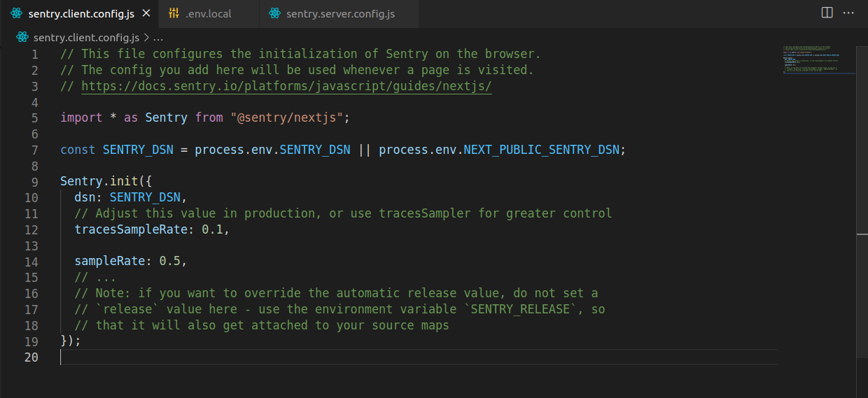Open the .env.local tab
Screen dimensions: 868x398
click(x=209, y=13)
